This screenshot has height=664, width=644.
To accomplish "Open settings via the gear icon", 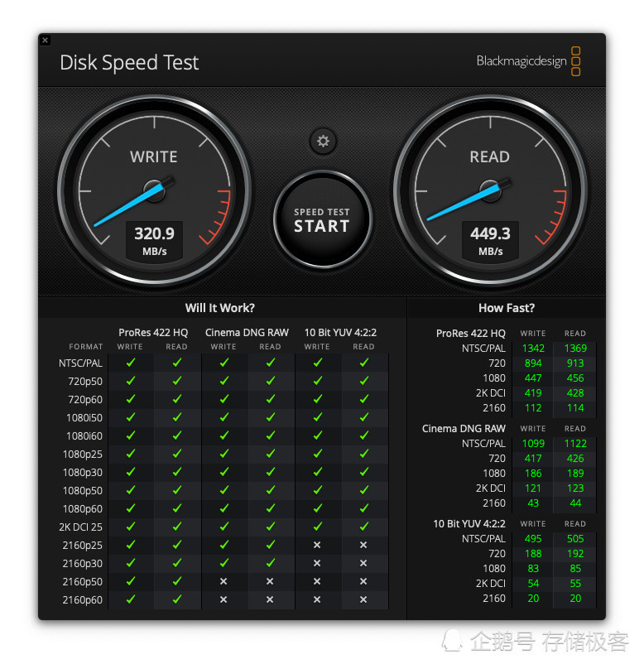I will tap(323, 141).
